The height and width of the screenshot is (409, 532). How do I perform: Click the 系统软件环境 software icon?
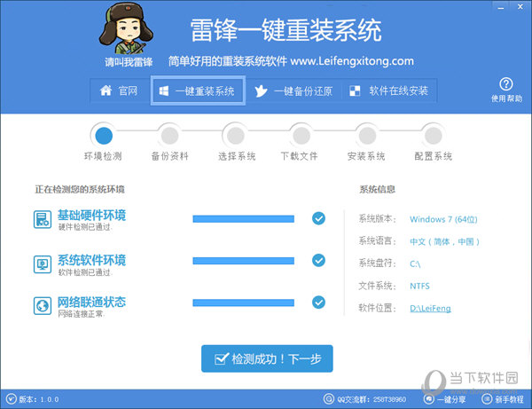tap(43, 263)
